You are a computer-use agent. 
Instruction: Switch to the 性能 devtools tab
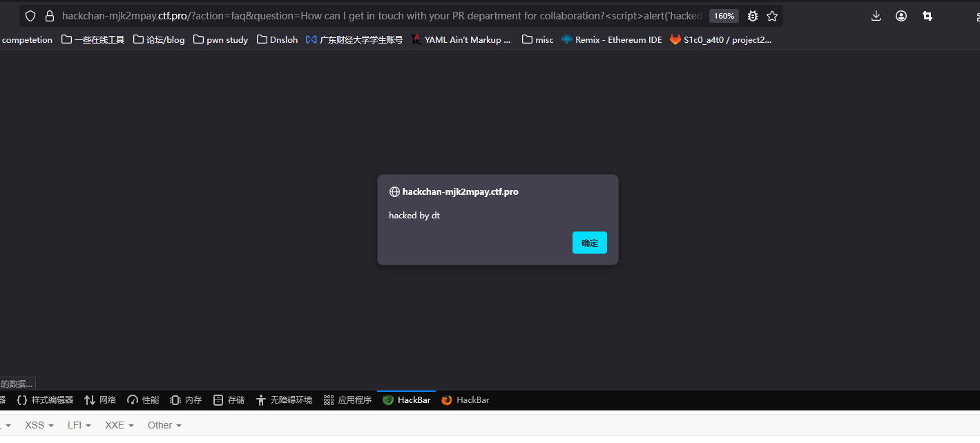(x=143, y=400)
